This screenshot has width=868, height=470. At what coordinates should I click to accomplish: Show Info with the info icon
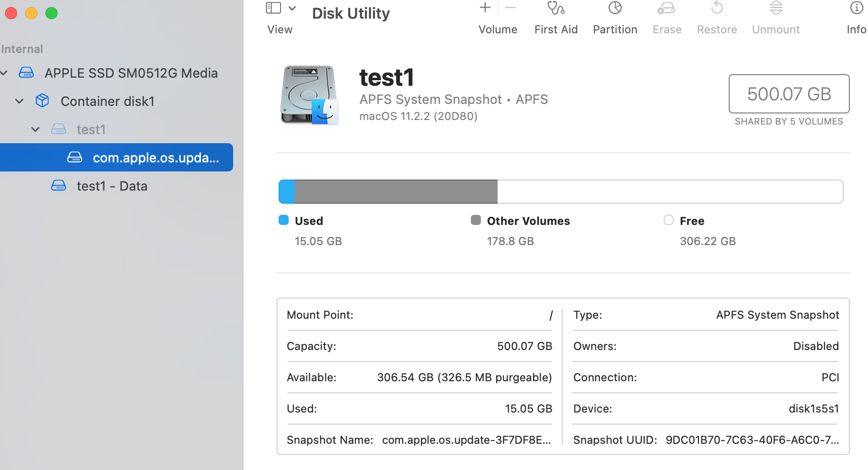[x=856, y=8]
